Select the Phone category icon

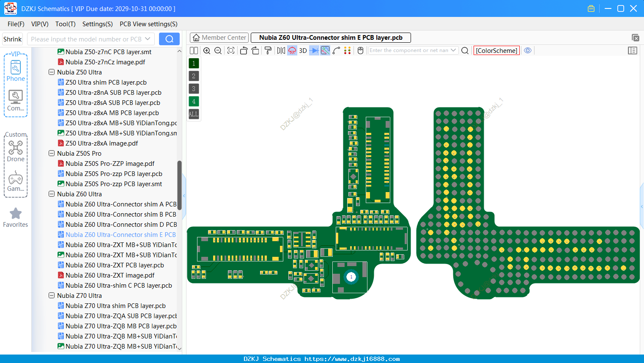coord(16,71)
